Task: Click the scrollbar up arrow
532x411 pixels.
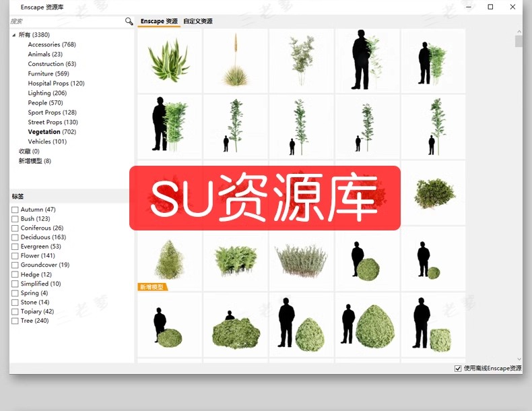Action: coord(519,32)
